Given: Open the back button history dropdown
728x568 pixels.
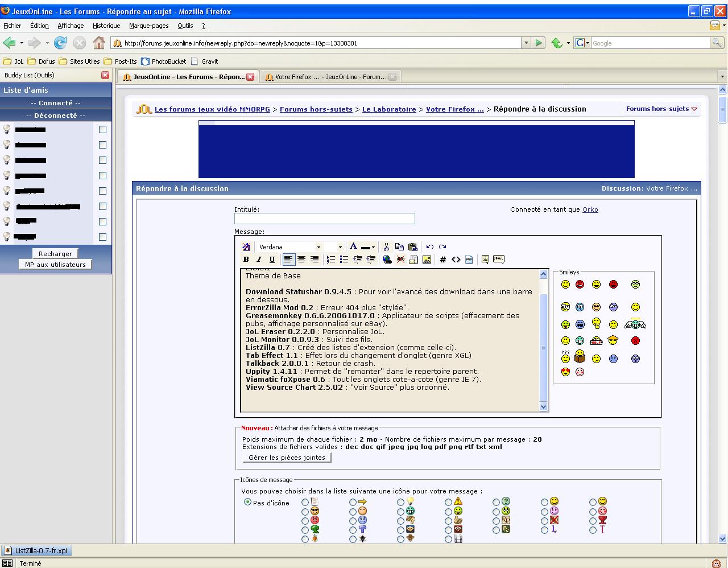Looking at the screenshot, I should pos(22,43).
